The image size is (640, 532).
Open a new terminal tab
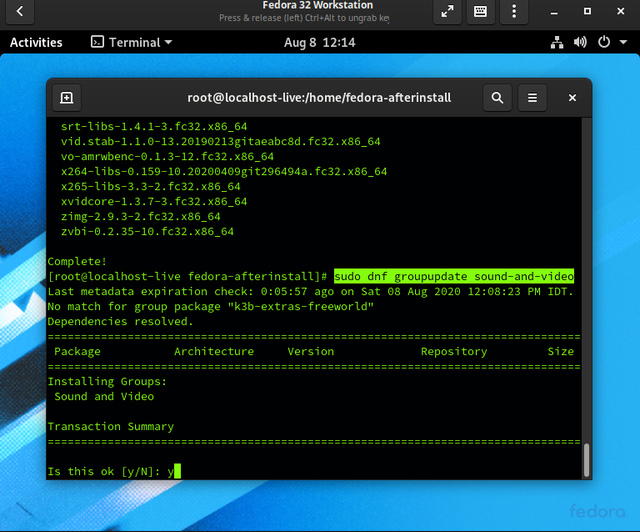(x=67, y=98)
